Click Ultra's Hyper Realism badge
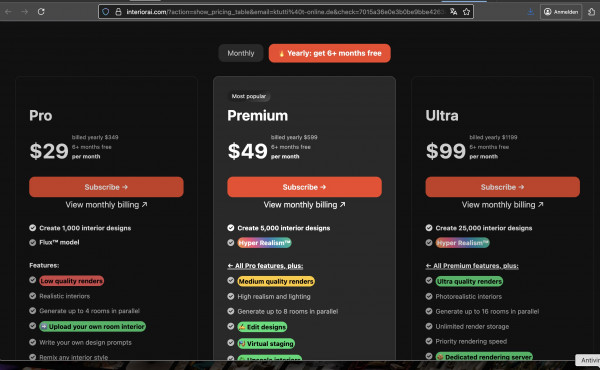 [462, 243]
